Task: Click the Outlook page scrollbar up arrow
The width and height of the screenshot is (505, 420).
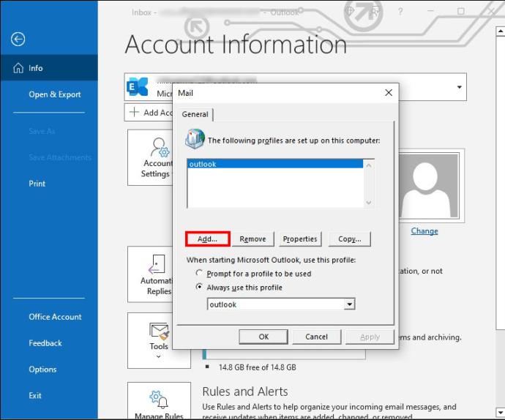Action: tap(500, 31)
